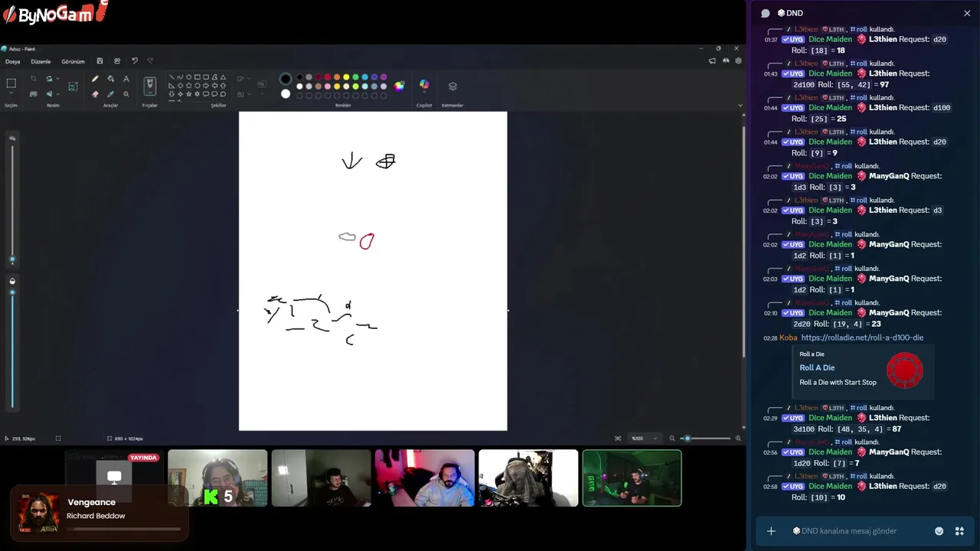Close the DND chat panel
Screen dimensions: 980x551
967,13
